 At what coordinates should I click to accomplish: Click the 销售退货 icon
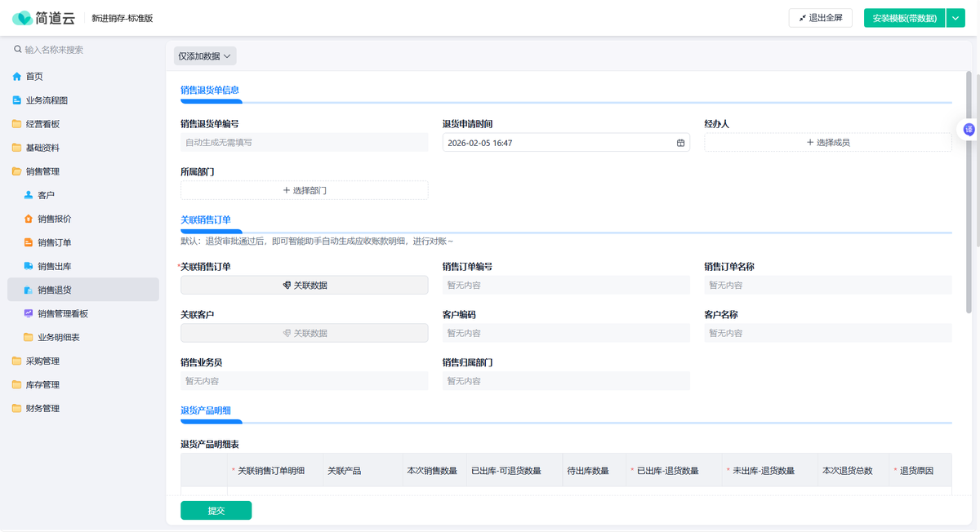coord(29,290)
